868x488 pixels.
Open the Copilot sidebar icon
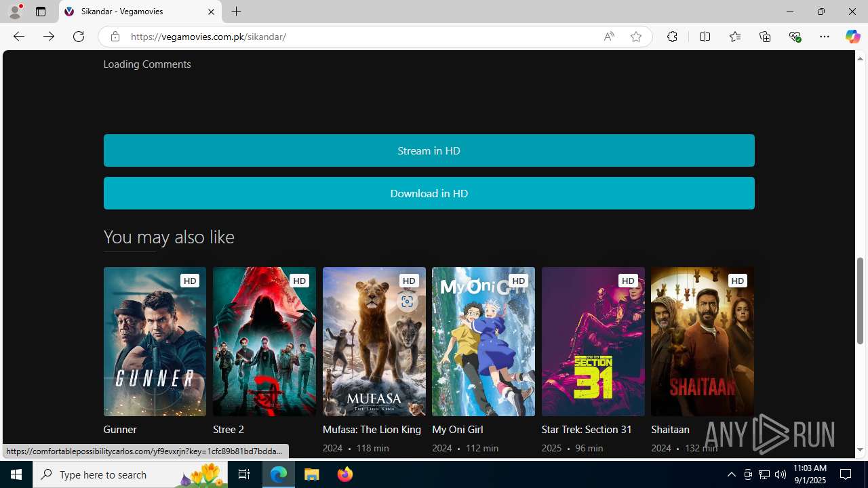(852, 37)
